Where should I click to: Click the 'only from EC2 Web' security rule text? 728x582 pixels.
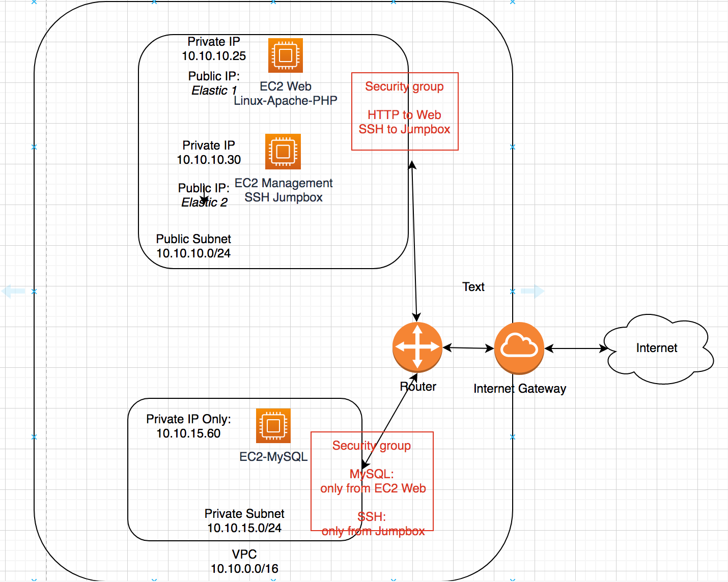pyautogui.click(x=373, y=488)
